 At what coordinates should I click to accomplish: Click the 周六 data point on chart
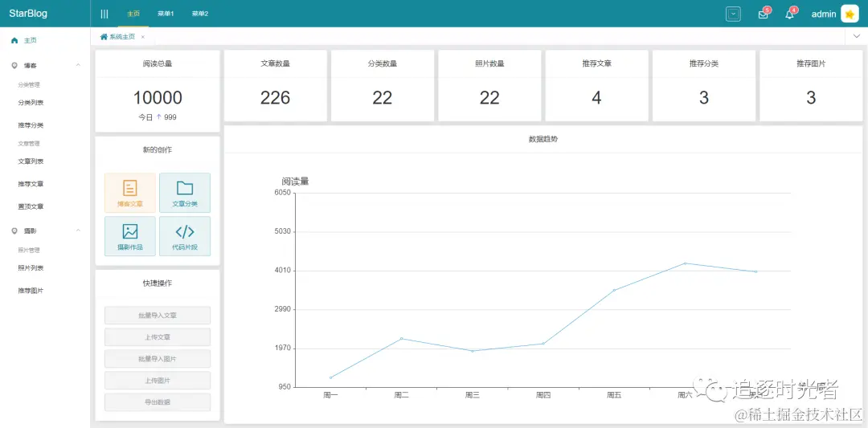tap(685, 263)
